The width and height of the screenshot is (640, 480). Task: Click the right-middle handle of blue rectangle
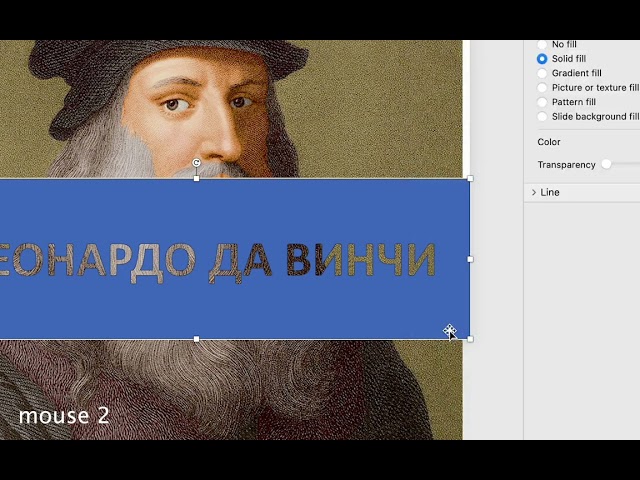[470, 259]
